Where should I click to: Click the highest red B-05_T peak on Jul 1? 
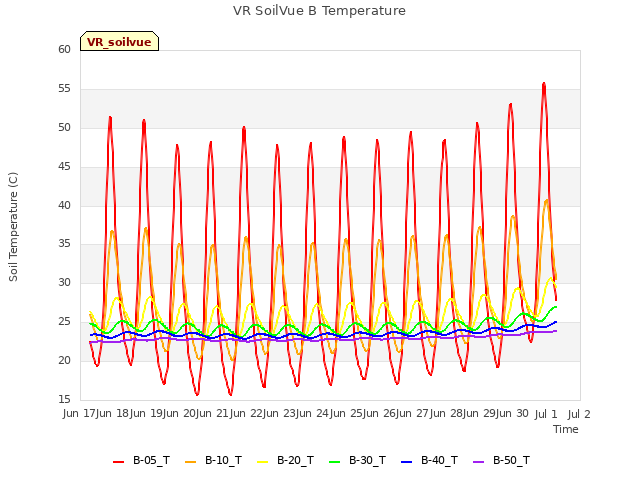(544, 84)
